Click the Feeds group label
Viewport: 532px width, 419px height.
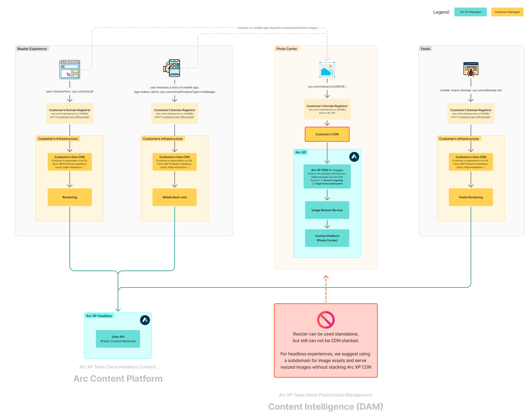coord(425,49)
